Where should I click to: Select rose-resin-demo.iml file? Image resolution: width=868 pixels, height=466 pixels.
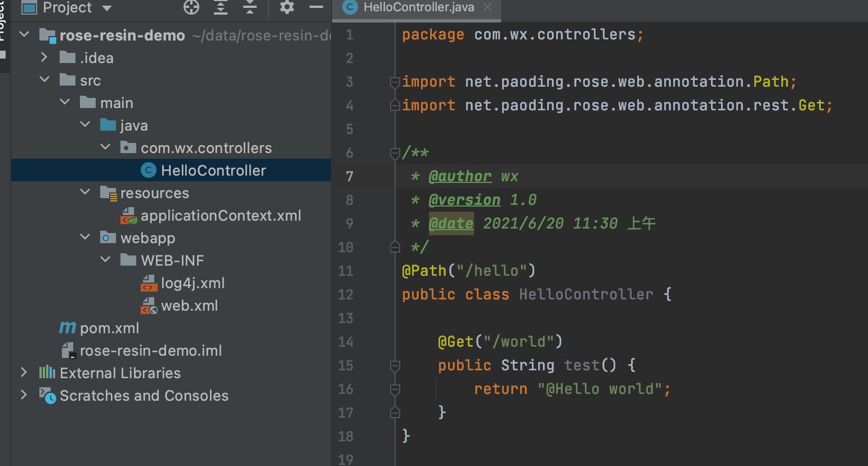pyautogui.click(x=151, y=351)
